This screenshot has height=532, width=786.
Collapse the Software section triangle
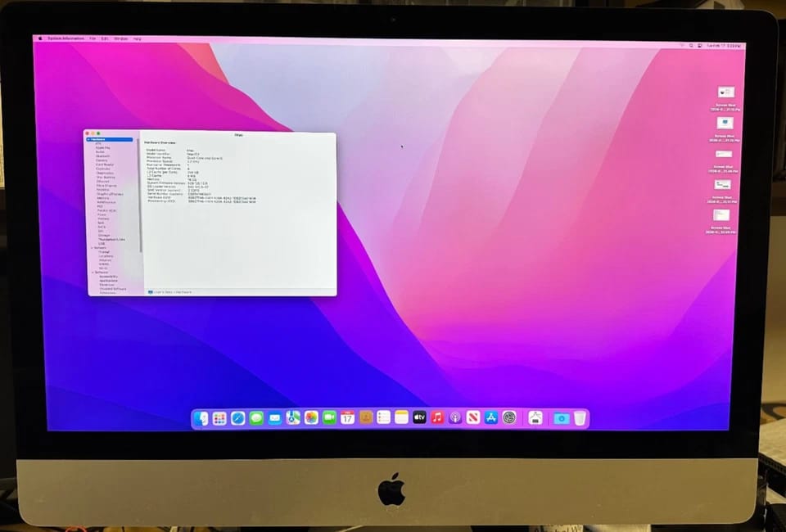[93, 273]
